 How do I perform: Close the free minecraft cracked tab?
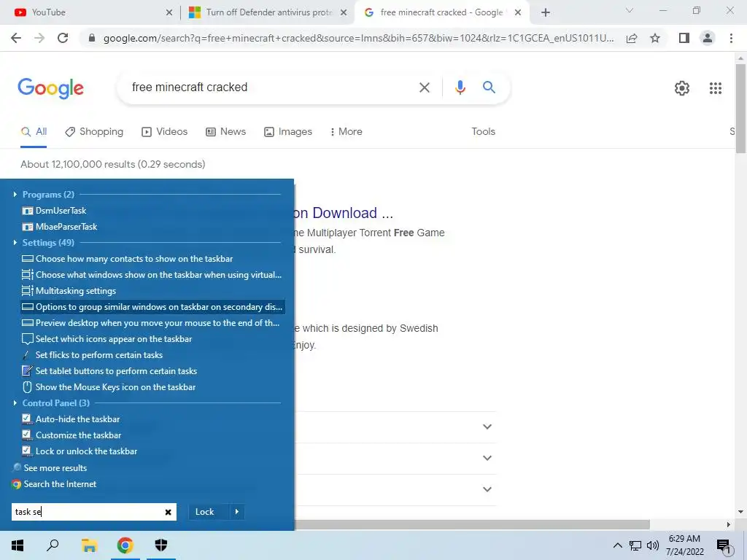pos(518,12)
